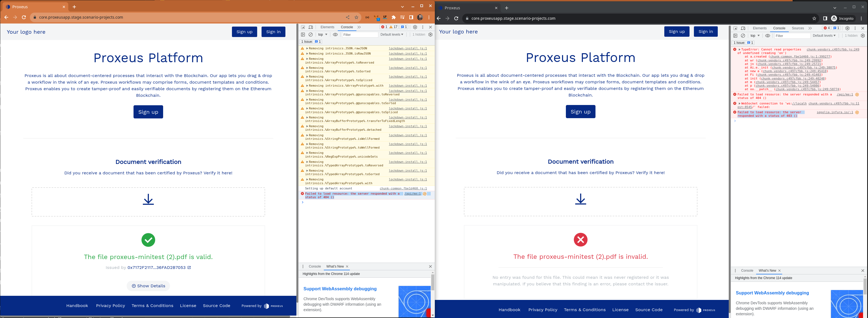Switch to the Elements tab
The height and width of the screenshot is (318, 868).
tap(327, 27)
